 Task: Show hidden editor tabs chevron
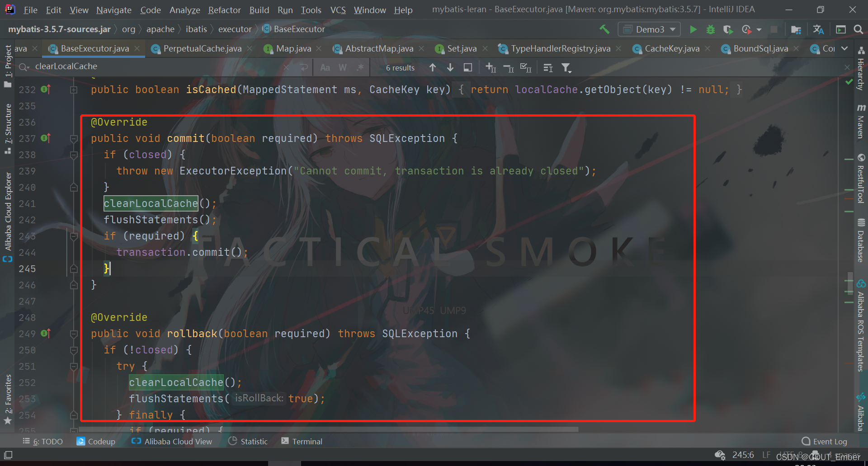tap(844, 48)
